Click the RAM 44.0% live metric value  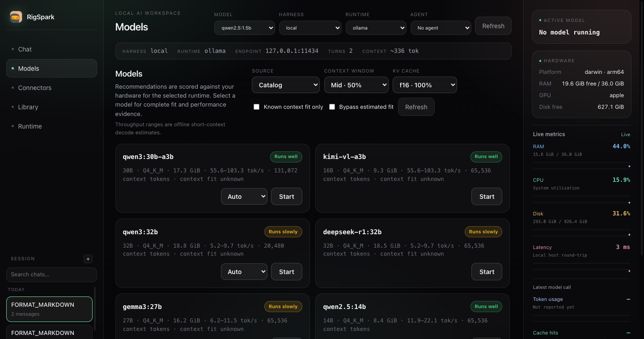621,146
